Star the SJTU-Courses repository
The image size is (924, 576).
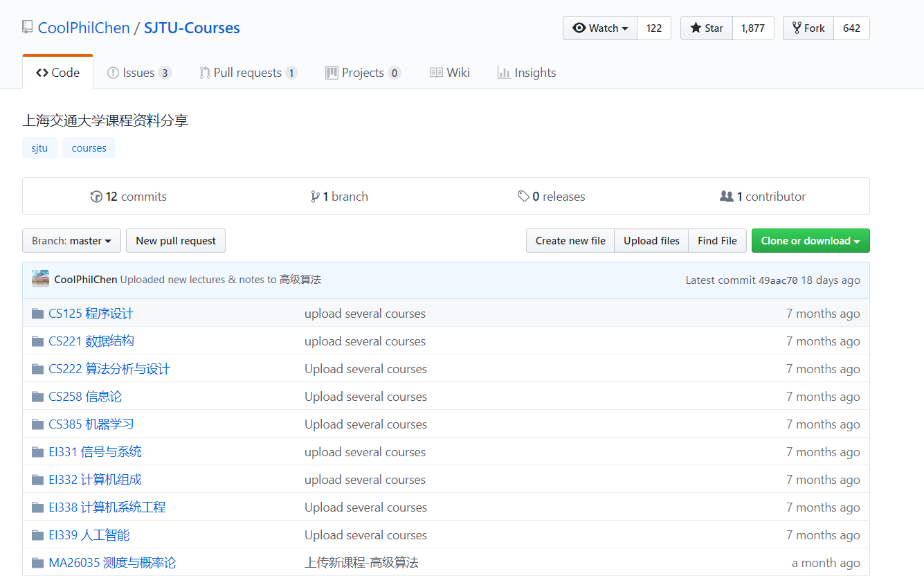coord(707,28)
